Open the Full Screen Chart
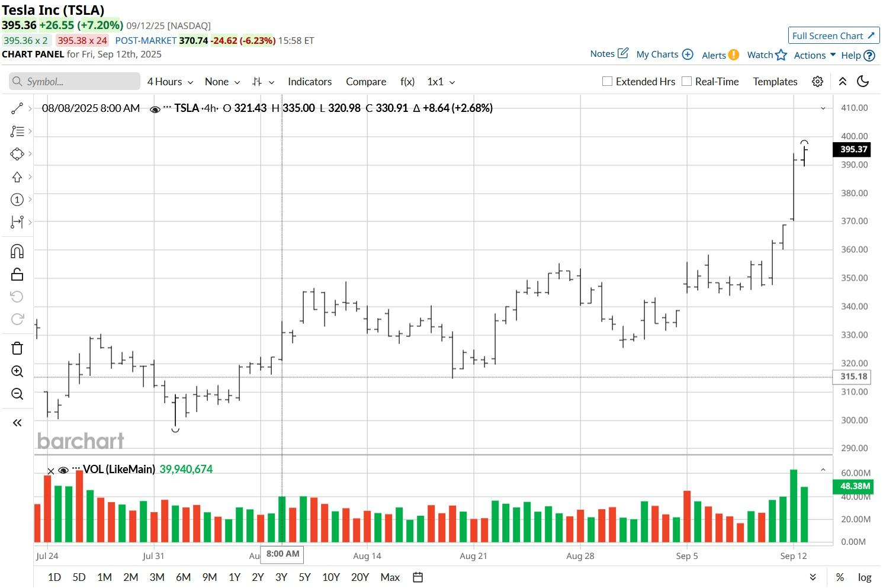This screenshot has width=883, height=588. click(833, 36)
